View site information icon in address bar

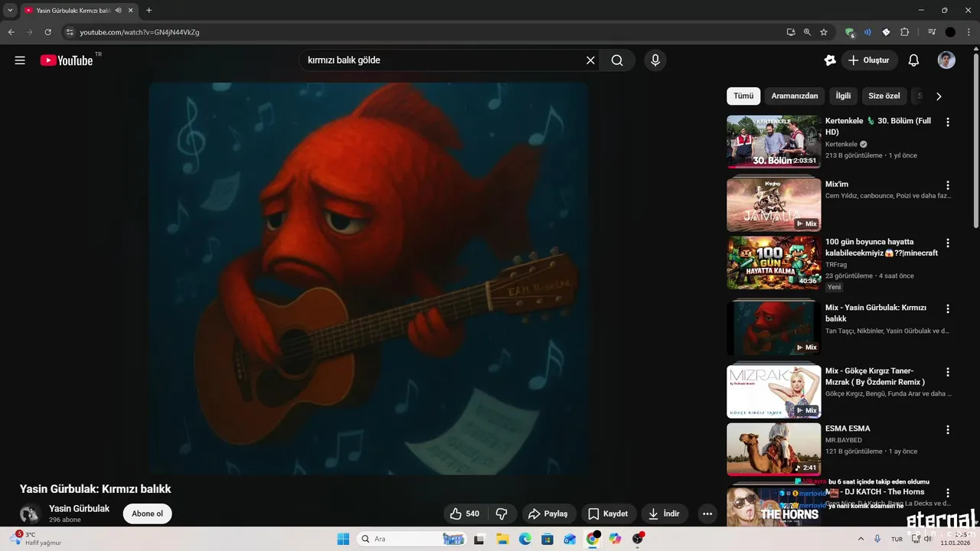[x=70, y=32]
